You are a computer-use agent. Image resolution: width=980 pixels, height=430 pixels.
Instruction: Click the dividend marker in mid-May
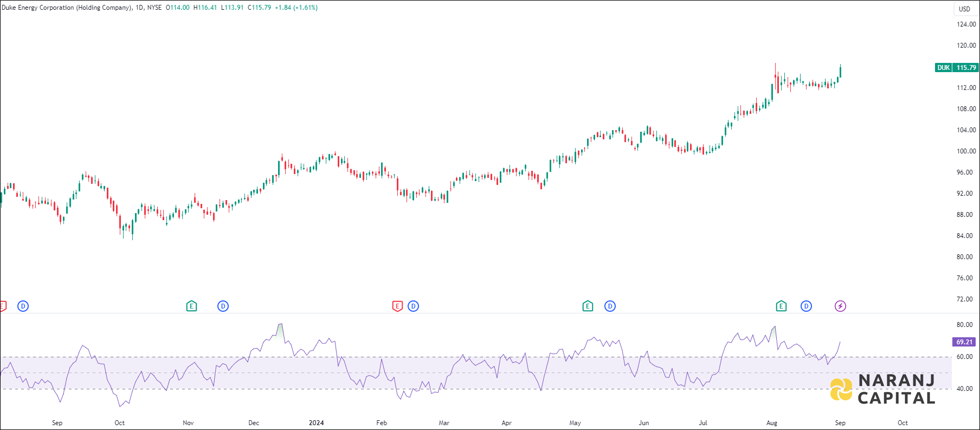[x=610, y=306]
